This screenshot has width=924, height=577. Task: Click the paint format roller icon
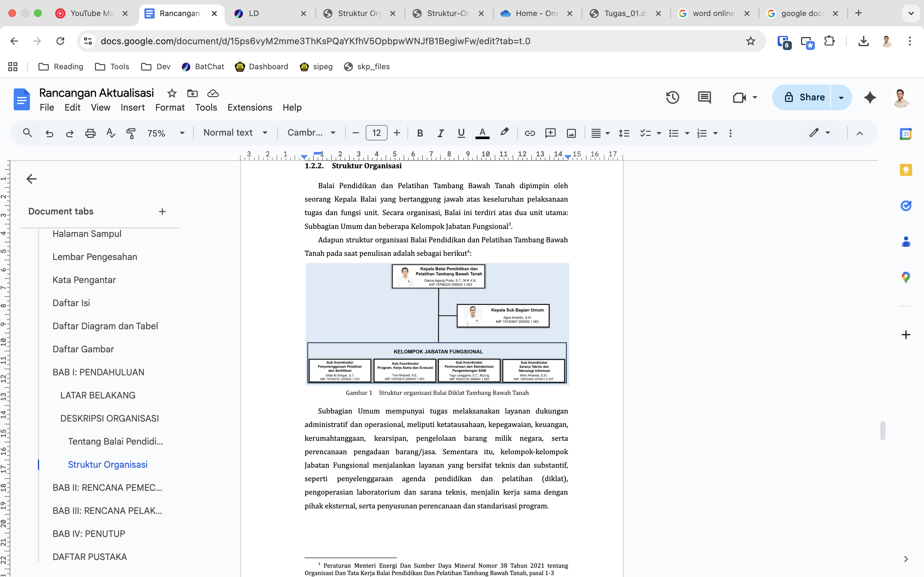pyautogui.click(x=131, y=133)
